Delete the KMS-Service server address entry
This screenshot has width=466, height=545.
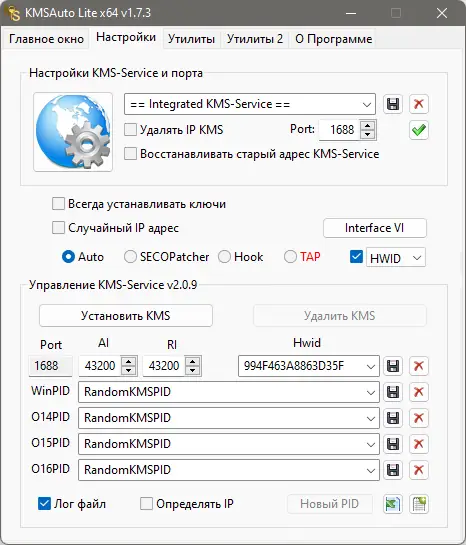click(419, 104)
